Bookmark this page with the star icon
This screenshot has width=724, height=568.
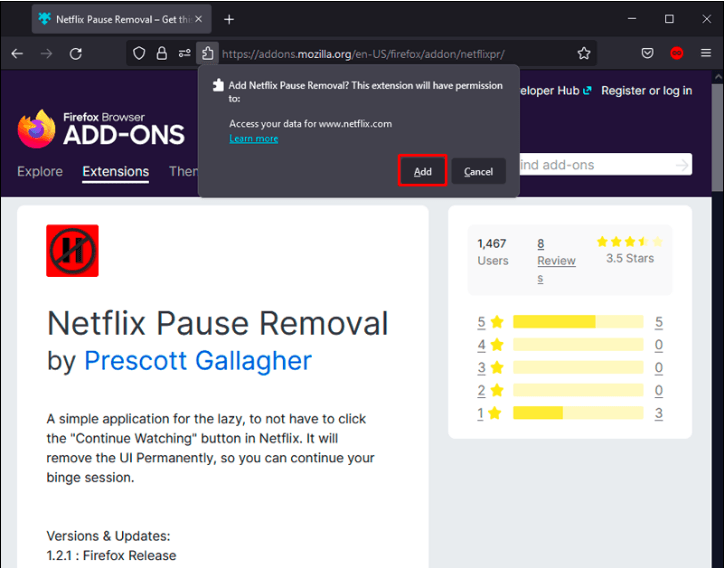(584, 54)
